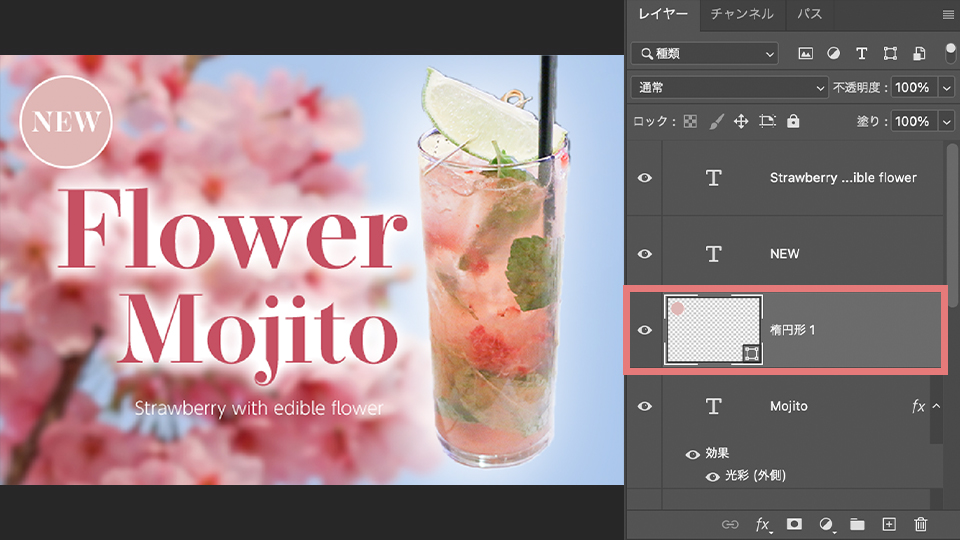Image resolution: width=960 pixels, height=540 pixels.
Task: Select the 楕円形 1 layer name
Action: (x=792, y=330)
